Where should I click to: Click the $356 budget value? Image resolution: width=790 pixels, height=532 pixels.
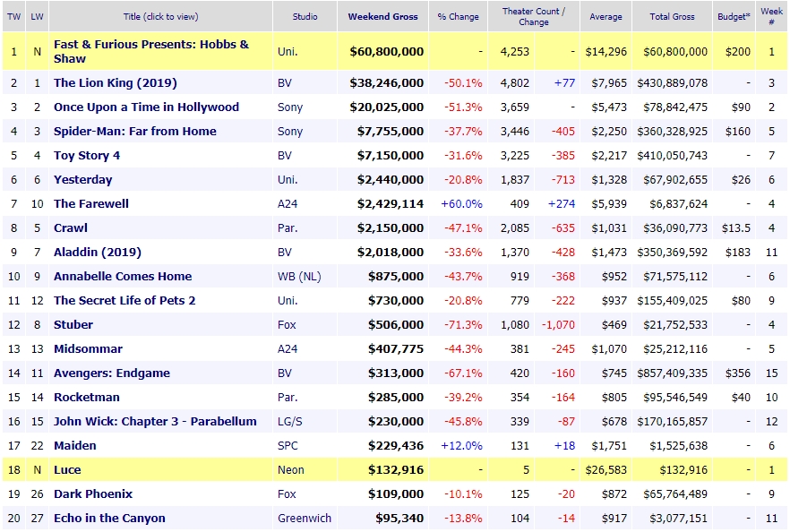(738, 373)
